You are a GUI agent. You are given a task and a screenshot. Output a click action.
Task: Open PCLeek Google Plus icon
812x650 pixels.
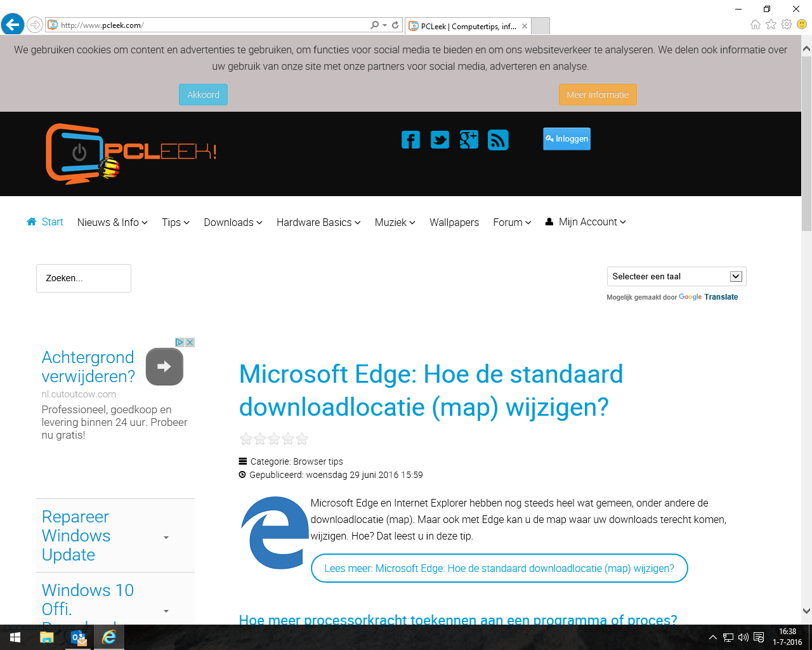pos(469,140)
